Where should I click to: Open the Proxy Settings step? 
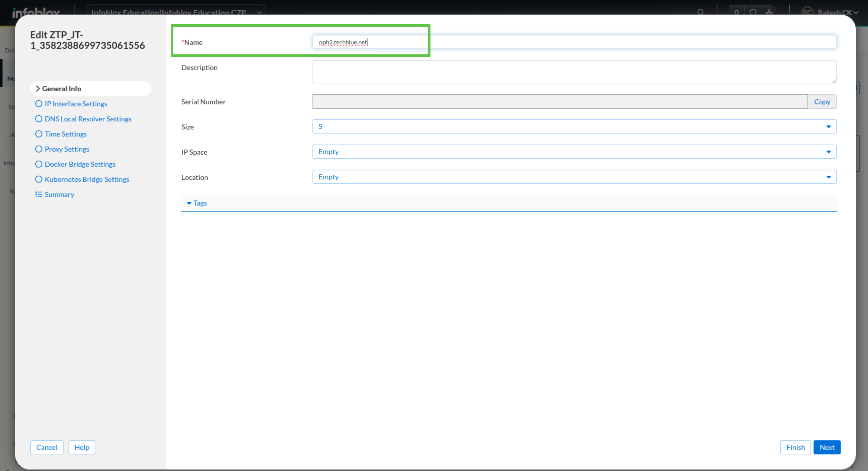(67, 149)
